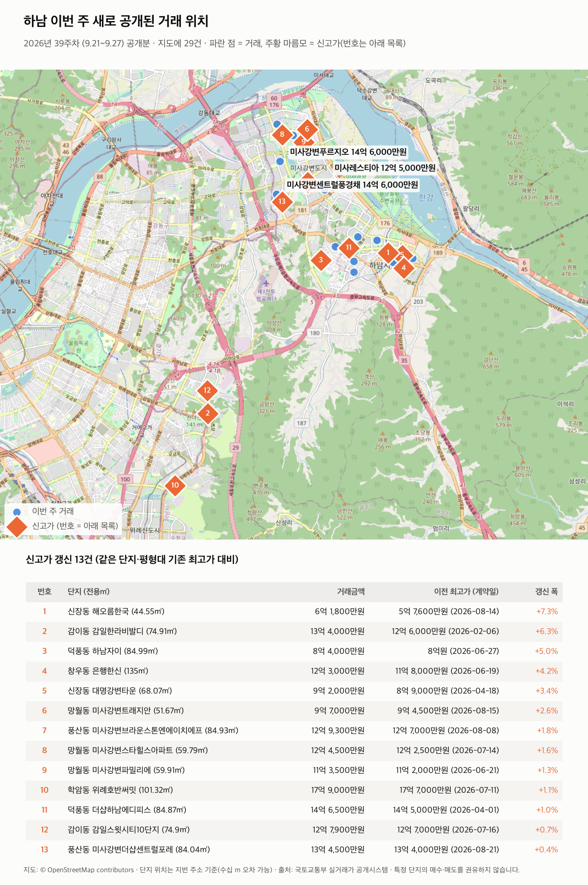
Task: Select the 13억 4,000만원 (2026-08-21) cell
Action: click(446, 850)
